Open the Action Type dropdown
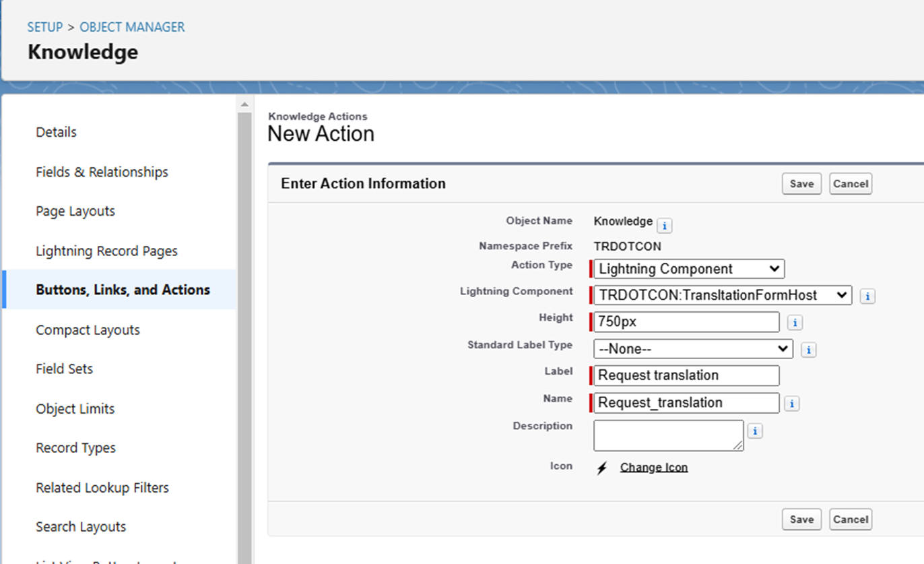This screenshot has width=924, height=564. coord(689,269)
